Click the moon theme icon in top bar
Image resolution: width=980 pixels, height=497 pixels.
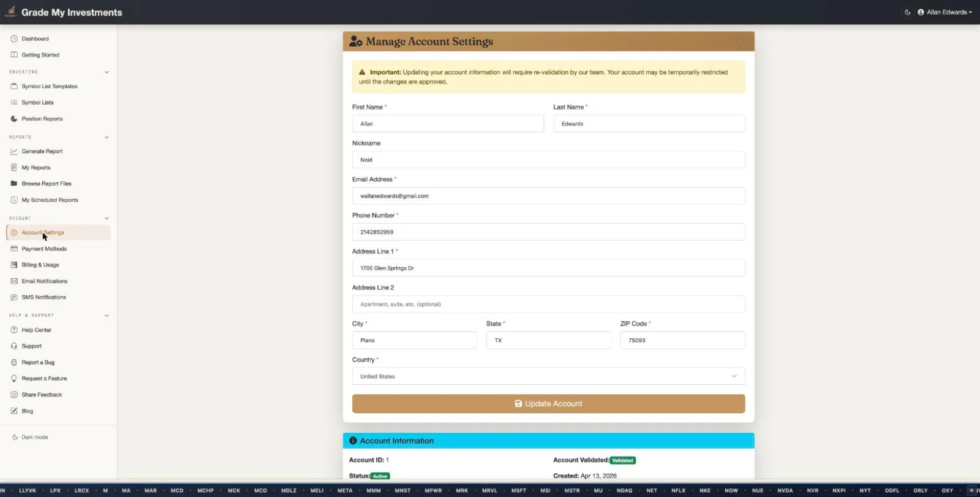tap(907, 12)
